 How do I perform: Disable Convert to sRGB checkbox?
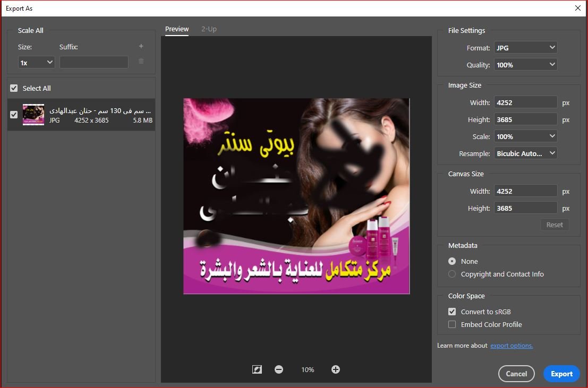(x=452, y=312)
